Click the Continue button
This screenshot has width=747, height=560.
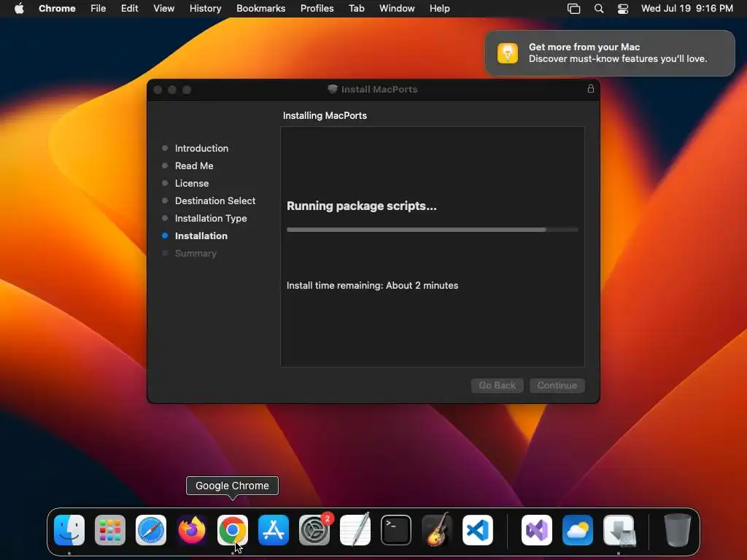point(557,385)
